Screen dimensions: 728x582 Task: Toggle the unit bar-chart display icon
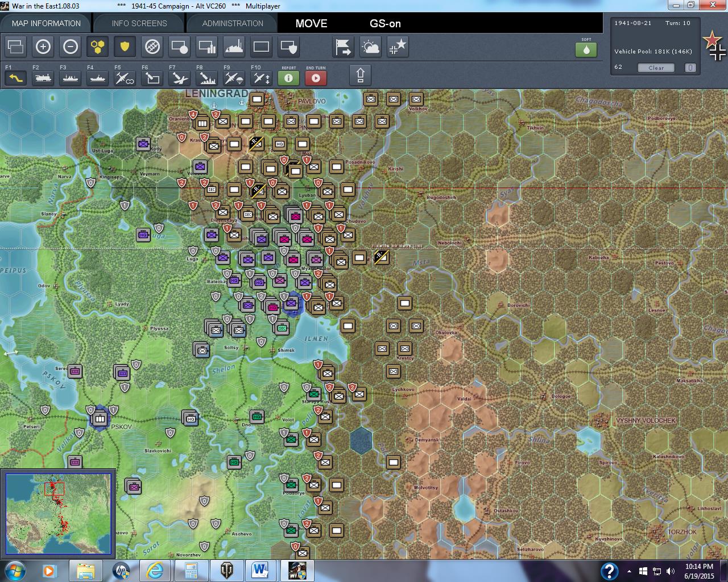[x=207, y=47]
